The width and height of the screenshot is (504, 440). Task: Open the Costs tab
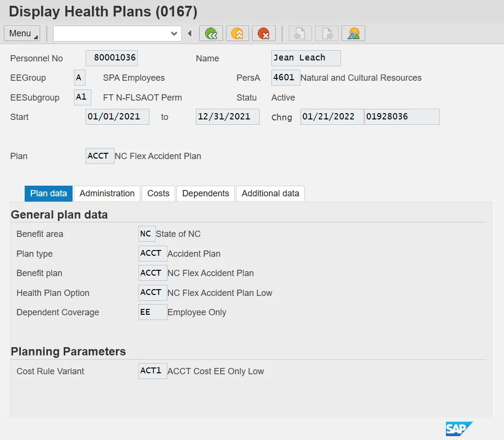click(158, 193)
